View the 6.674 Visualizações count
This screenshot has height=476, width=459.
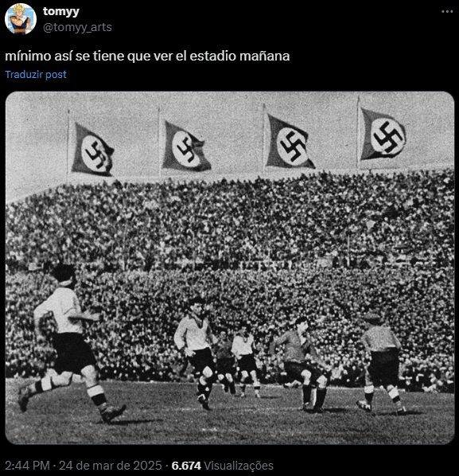[223, 466]
